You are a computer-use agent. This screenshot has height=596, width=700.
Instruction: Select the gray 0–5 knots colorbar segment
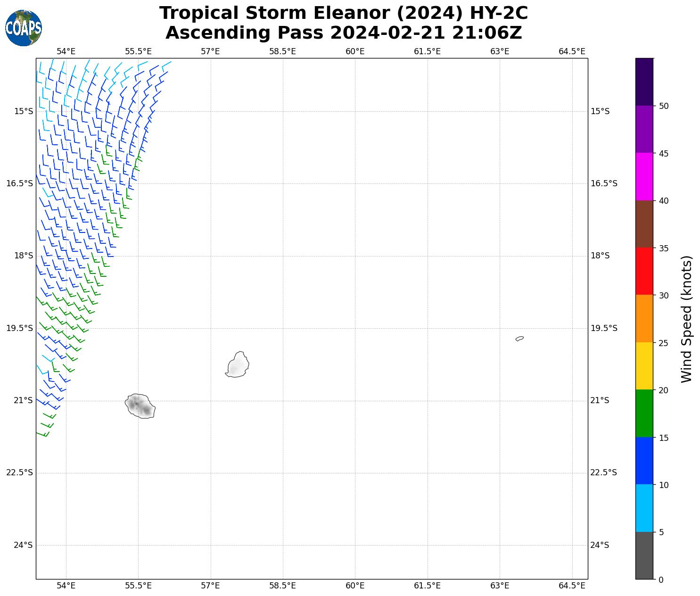644,555
